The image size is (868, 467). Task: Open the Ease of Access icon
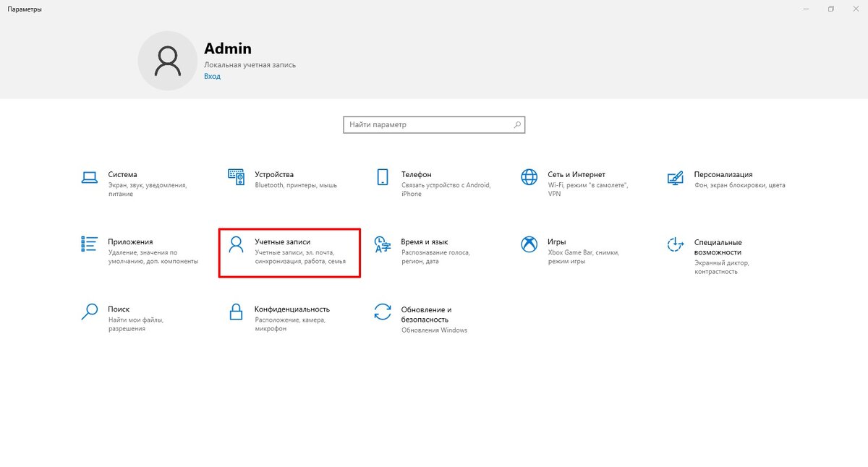[x=675, y=244]
